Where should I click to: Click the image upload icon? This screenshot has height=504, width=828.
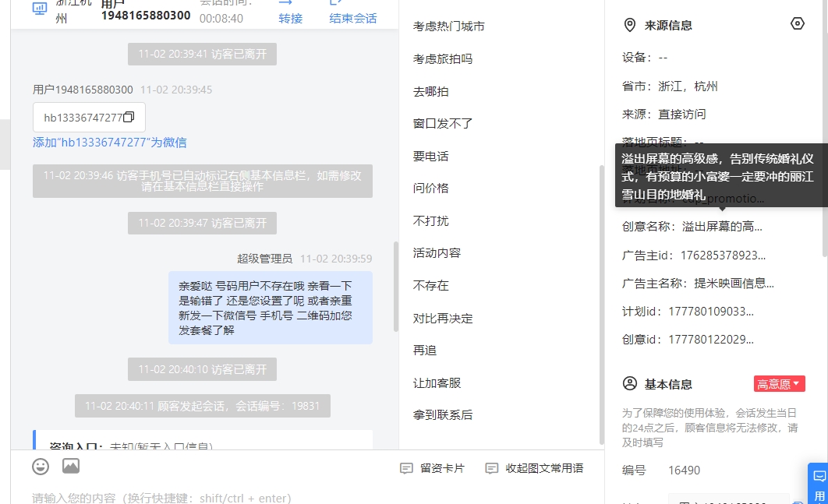pyautogui.click(x=71, y=466)
